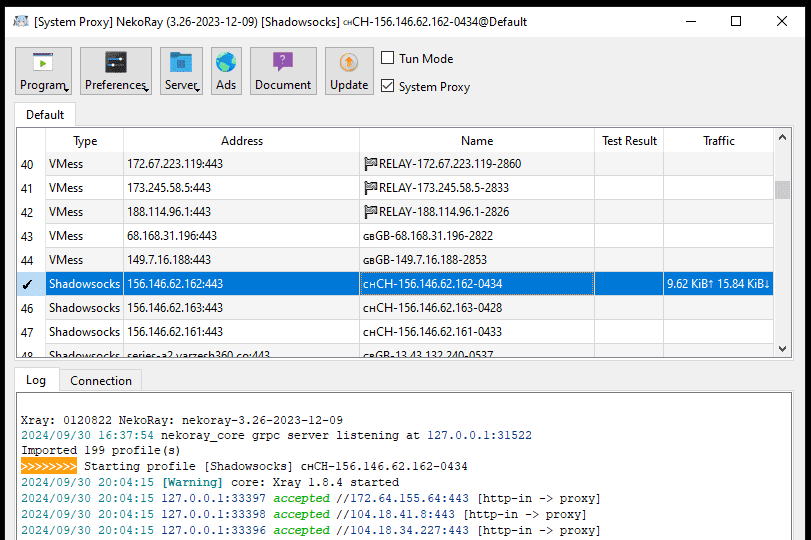Click the Update button
The image size is (811, 540).
349,71
